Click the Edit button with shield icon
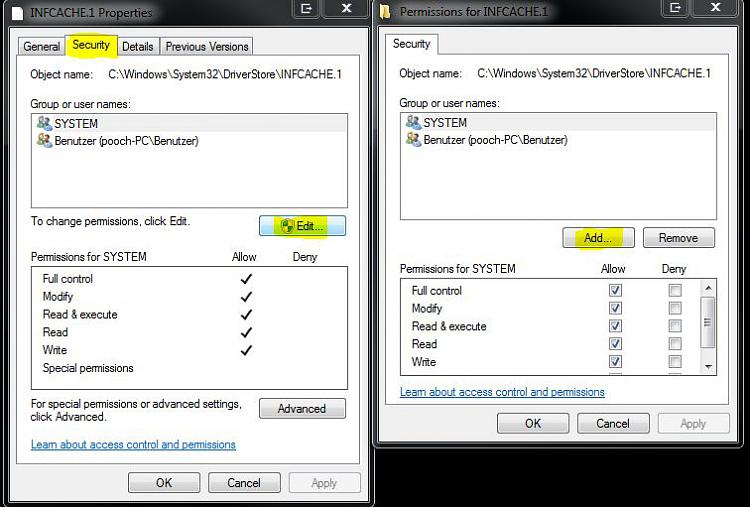 click(302, 226)
